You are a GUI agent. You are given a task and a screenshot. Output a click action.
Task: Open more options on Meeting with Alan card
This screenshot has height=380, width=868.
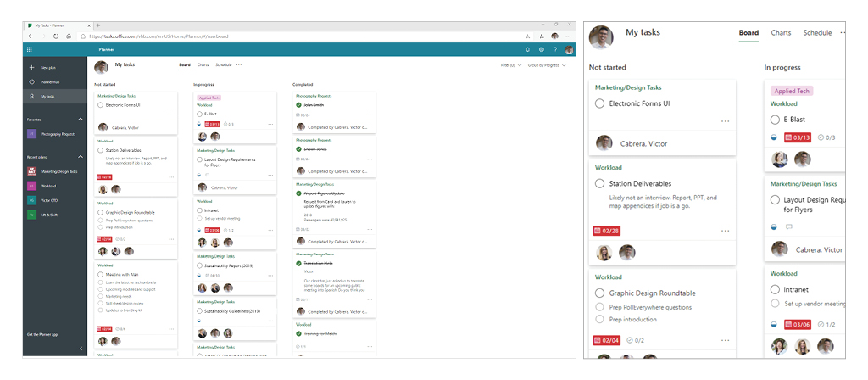[x=171, y=329]
